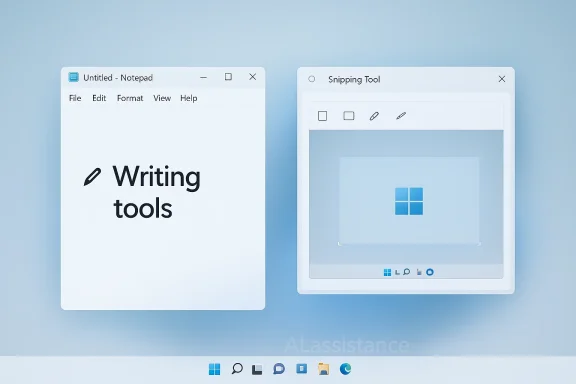Open Chat from the taskbar
This screenshot has width=576, height=384.
[x=279, y=369]
